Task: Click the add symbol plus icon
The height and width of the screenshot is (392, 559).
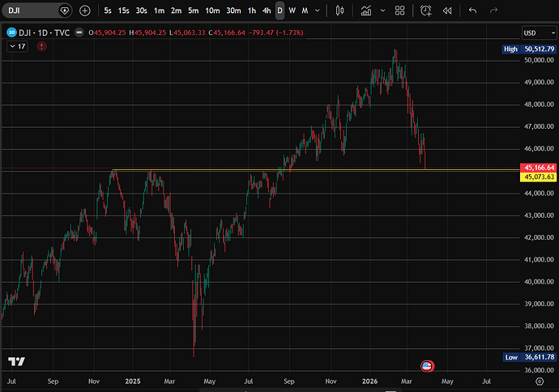Action: 85,11
